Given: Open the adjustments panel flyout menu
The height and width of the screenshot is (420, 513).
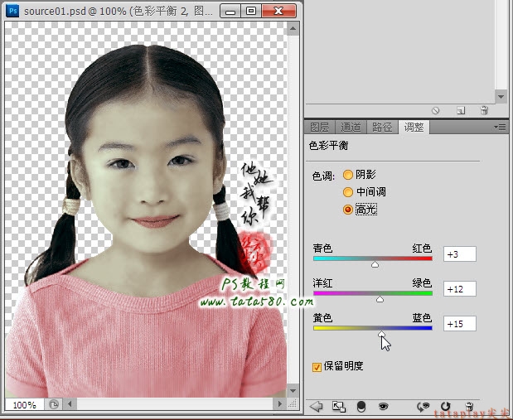Looking at the screenshot, I should click(x=500, y=127).
